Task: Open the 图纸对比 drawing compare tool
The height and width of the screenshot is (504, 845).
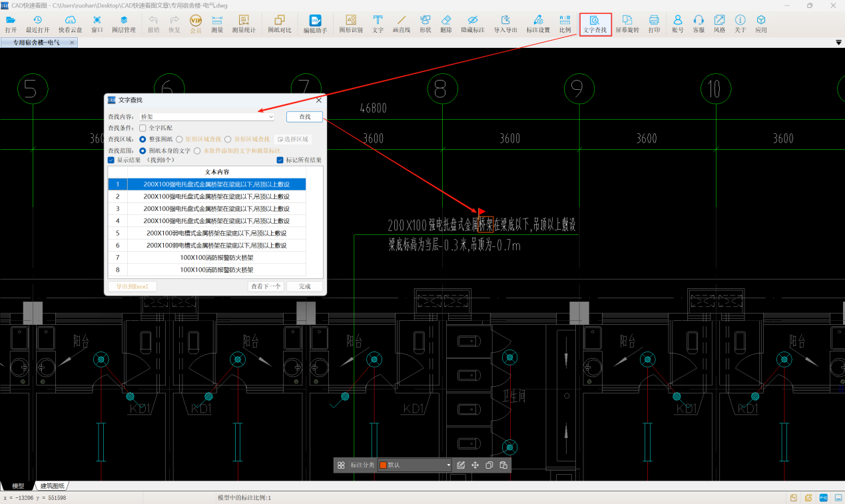Action: pos(279,24)
